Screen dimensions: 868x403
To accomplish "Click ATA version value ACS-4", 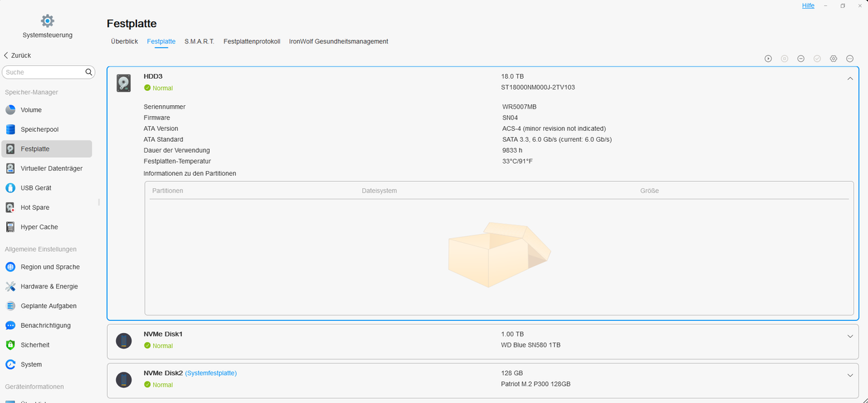I will [554, 128].
